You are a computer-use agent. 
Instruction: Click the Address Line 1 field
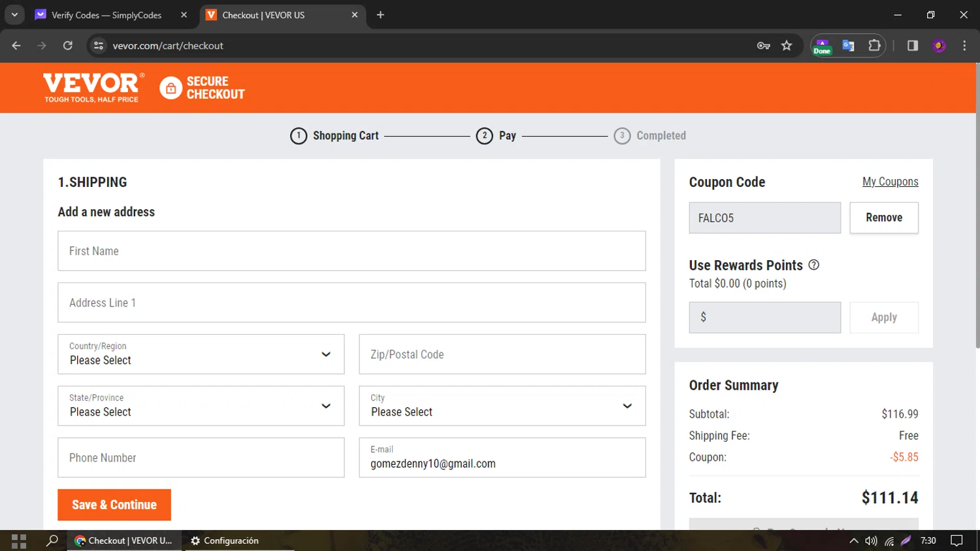[x=351, y=303]
